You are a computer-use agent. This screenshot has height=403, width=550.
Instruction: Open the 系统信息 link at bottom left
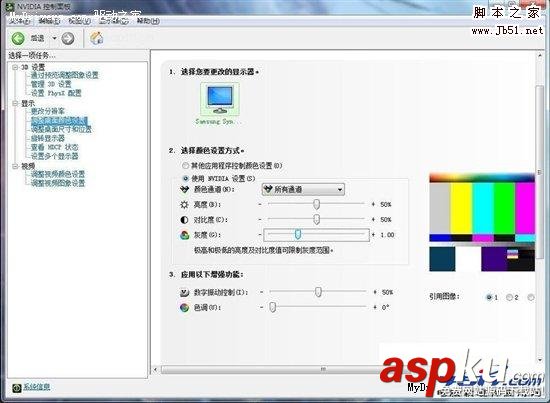(36, 387)
